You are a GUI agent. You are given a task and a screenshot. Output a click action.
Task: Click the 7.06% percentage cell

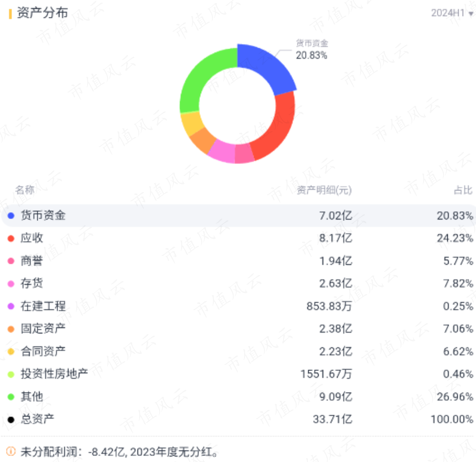point(458,329)
